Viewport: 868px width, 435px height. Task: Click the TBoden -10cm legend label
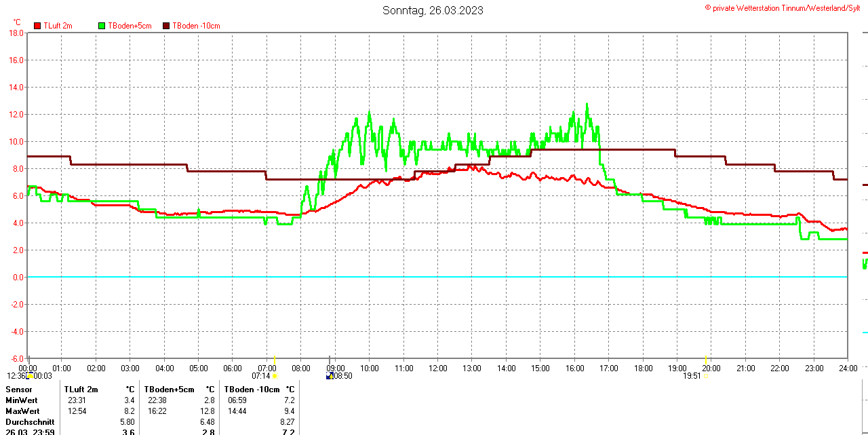click(x=196, y=26)
